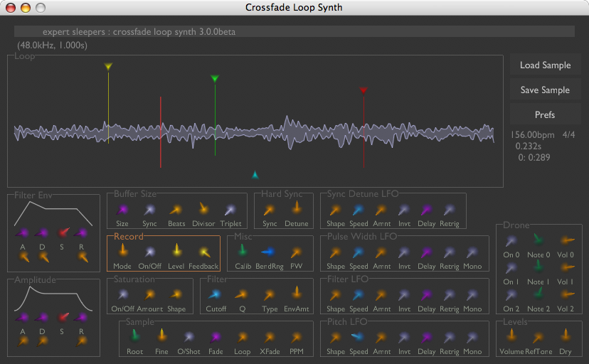Toggle the Filter LFO Invt knob
Image resolution: width=589 pixels, height=364 pixels.
coord(404,295)
